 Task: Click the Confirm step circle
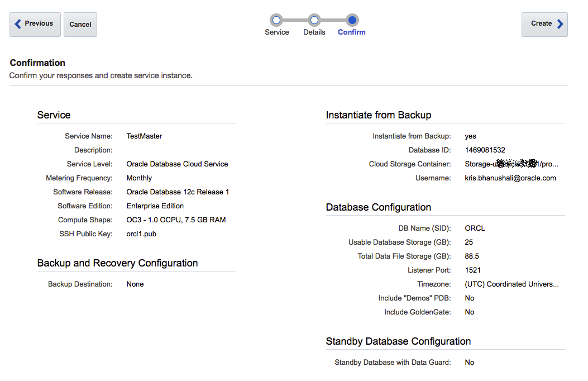352,21
